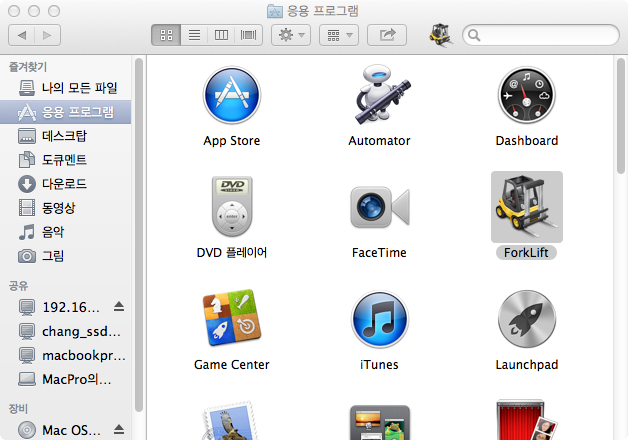Select the Photo Booth curtain icon
Image resolution: width=628 pixels, height=440 pixels.
tap(526, 420)
